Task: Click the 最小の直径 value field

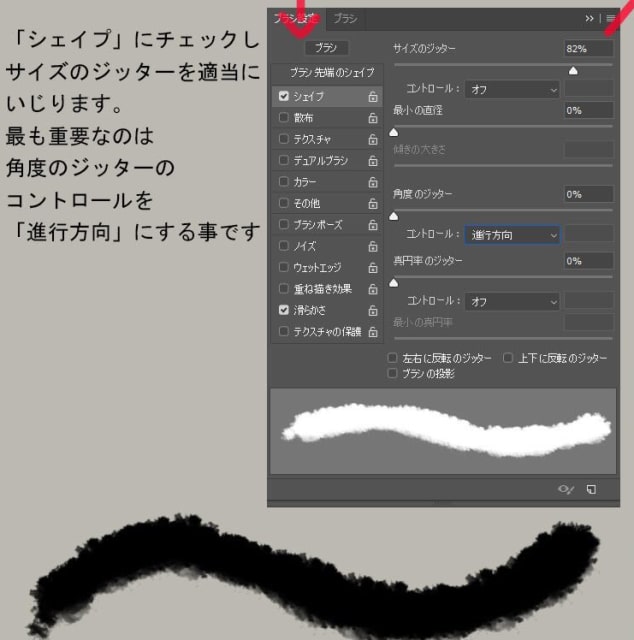Action: pyautogui.click(x=589, y=111)
